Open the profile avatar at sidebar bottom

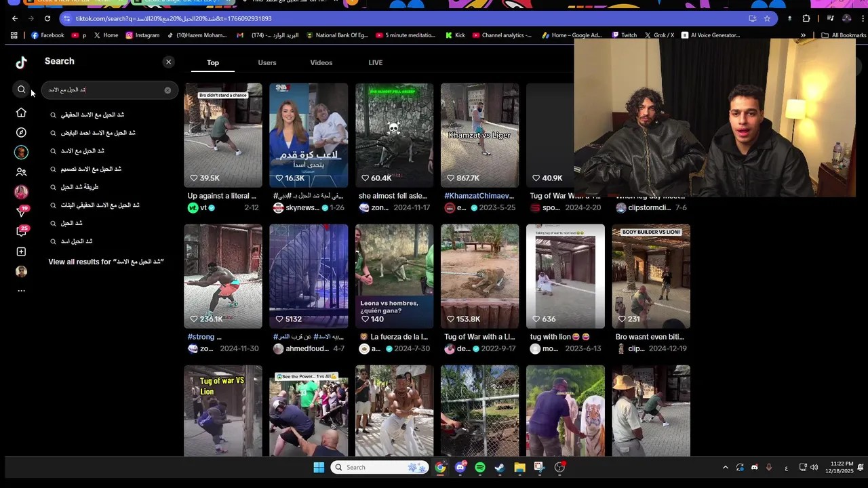pyautogui.click(x=21, y=271)
